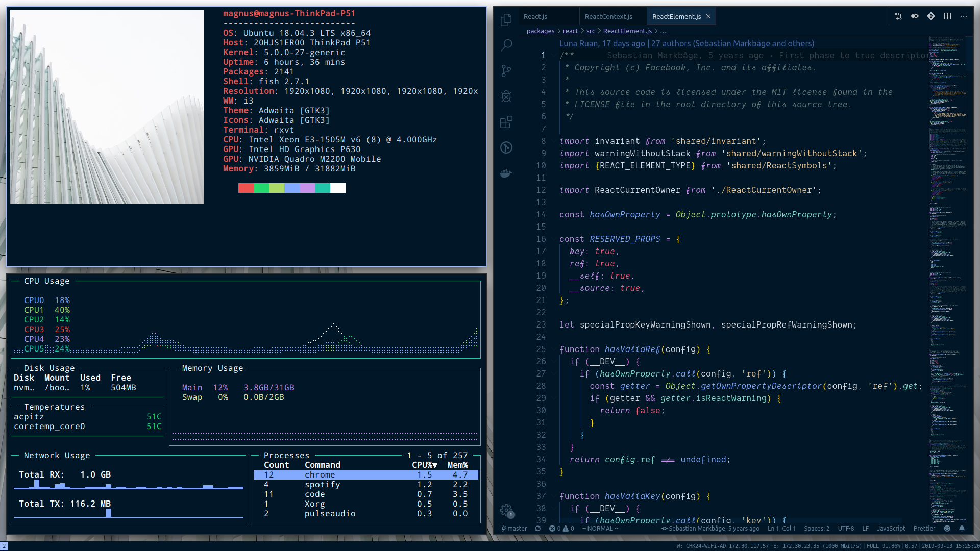This screenshot has height=551, width=980.
Task: Click the synchronize changes icon in status bar
Action: (538, 529)
